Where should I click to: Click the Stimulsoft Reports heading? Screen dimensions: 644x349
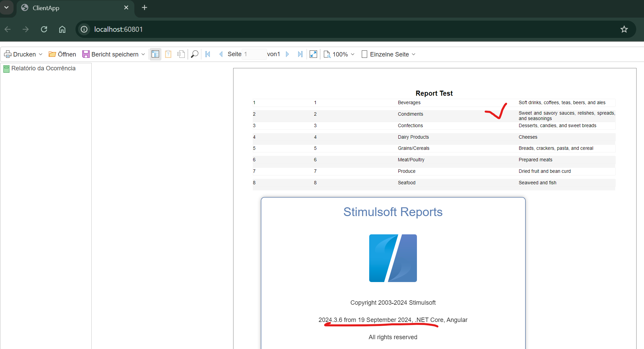coord(393,212)
